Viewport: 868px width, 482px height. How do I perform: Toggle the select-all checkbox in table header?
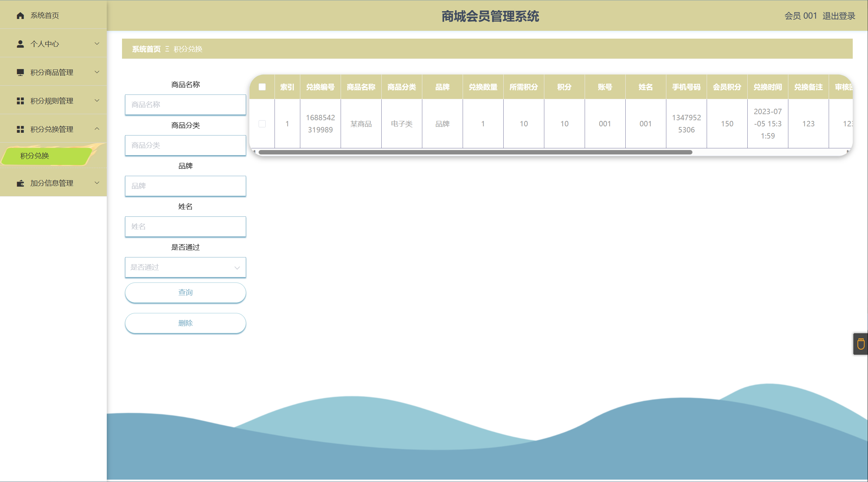click(262, 87)
